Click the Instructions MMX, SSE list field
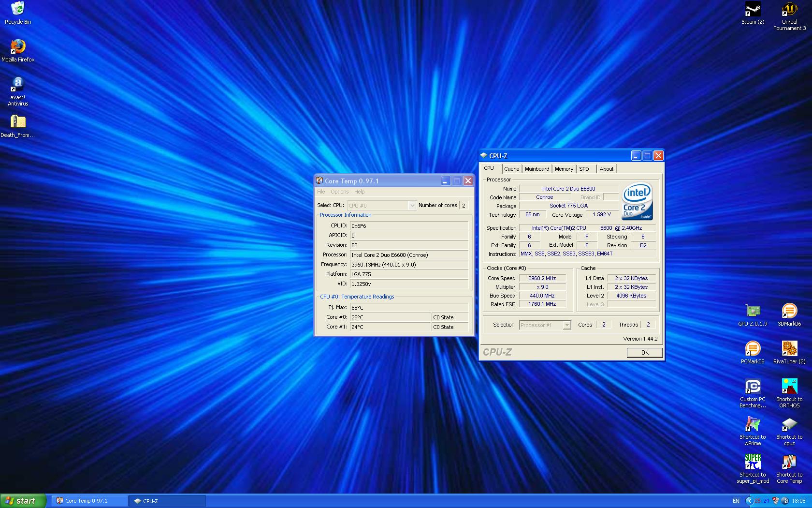The width and height of the screenshot is (812, 508). pos(587,254)
